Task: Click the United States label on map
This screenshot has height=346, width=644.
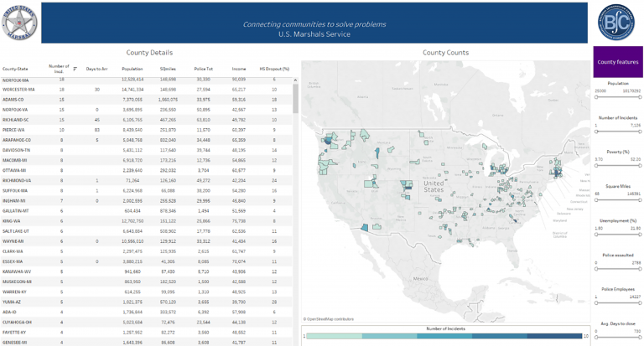Action: tap(434, 186)
